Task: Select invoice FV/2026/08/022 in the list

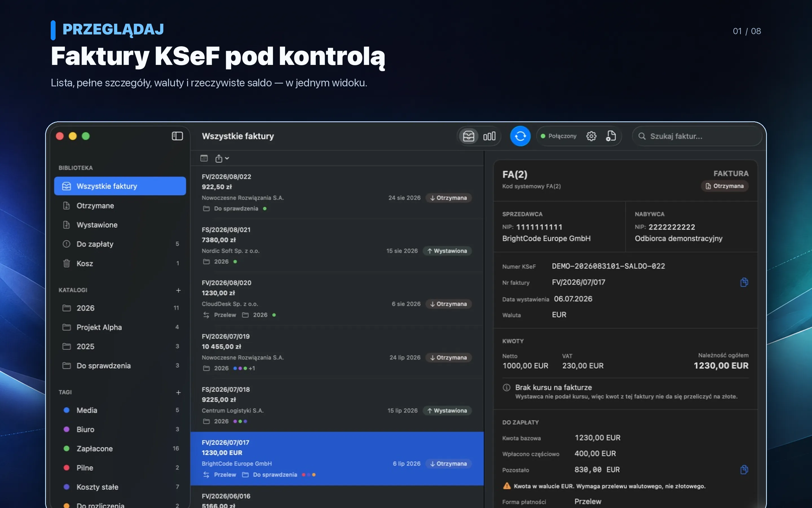Action: click(337, 192)
